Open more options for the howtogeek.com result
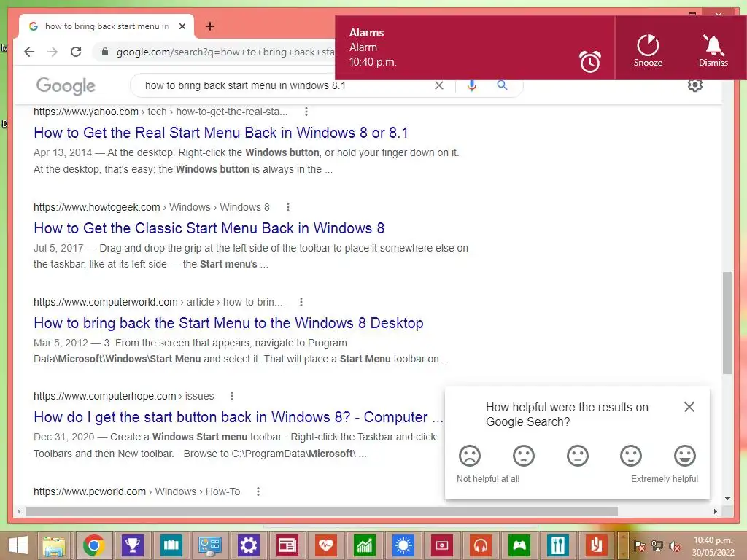Image resolution: width=747 pixels, height=560 pixels. [x=287, y=207]
